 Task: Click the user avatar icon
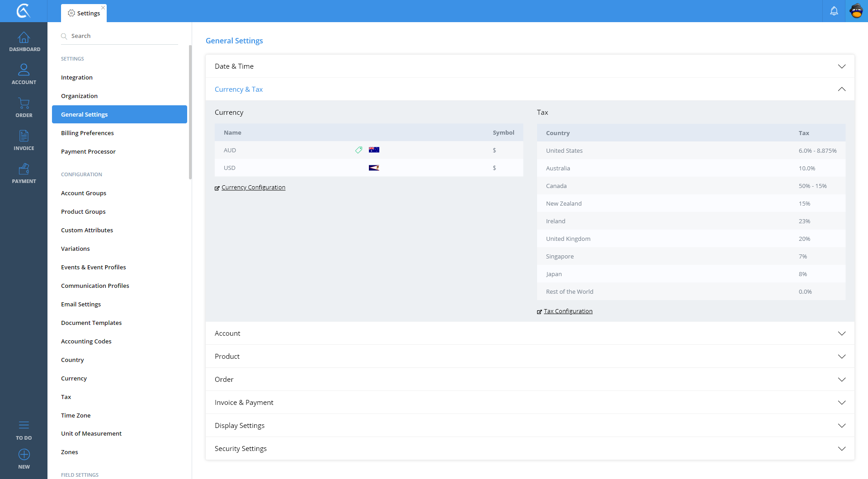pos(856,11)
